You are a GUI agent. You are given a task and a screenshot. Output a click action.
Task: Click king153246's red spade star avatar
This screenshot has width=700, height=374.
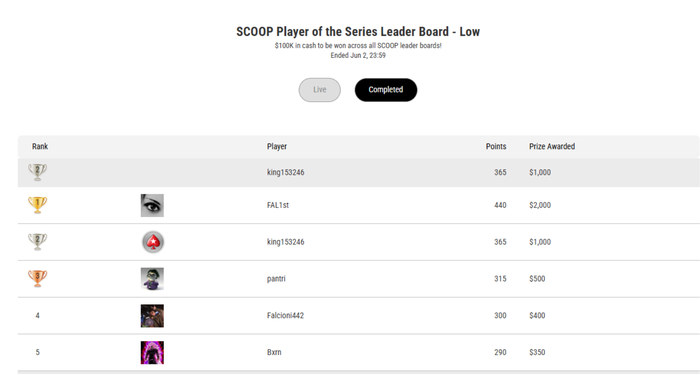(x=153, y=242)
